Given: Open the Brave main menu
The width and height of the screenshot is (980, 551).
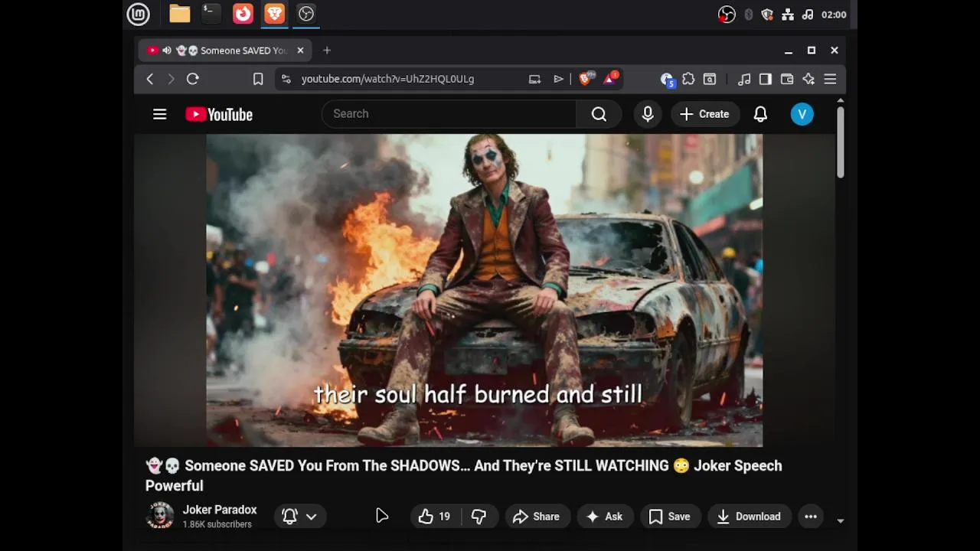Looking at the screenshot, I should (830, 79).
